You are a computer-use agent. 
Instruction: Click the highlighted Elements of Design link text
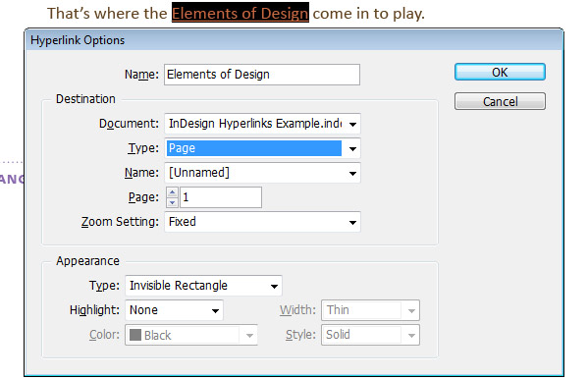pyautogui.click(x=241, y=13)
